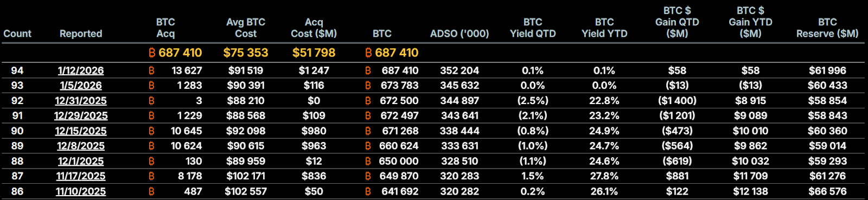Sort by the BTC Acq column header

165,28
